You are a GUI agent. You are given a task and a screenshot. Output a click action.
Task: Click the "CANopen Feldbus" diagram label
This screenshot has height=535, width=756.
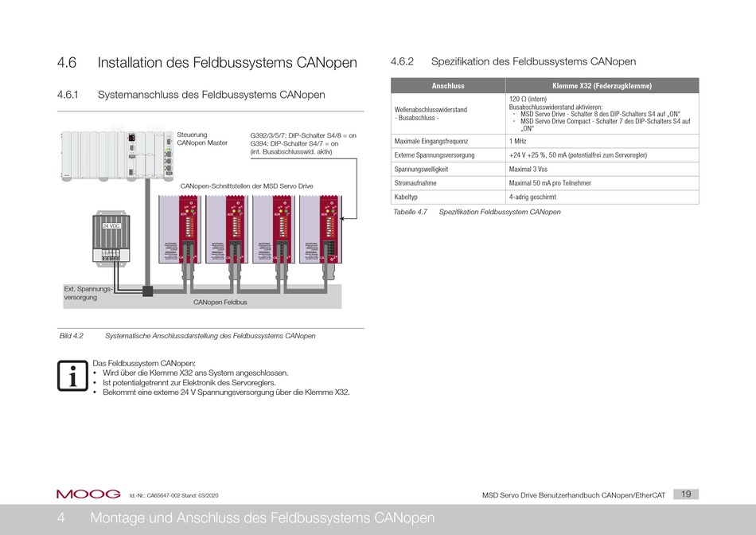click(x=220, y=303)
